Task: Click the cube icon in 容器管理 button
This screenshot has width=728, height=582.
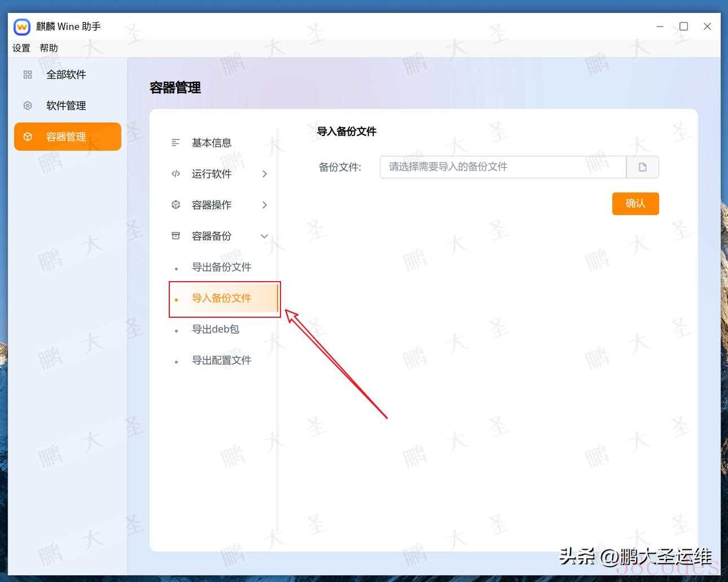Action: 28,137
